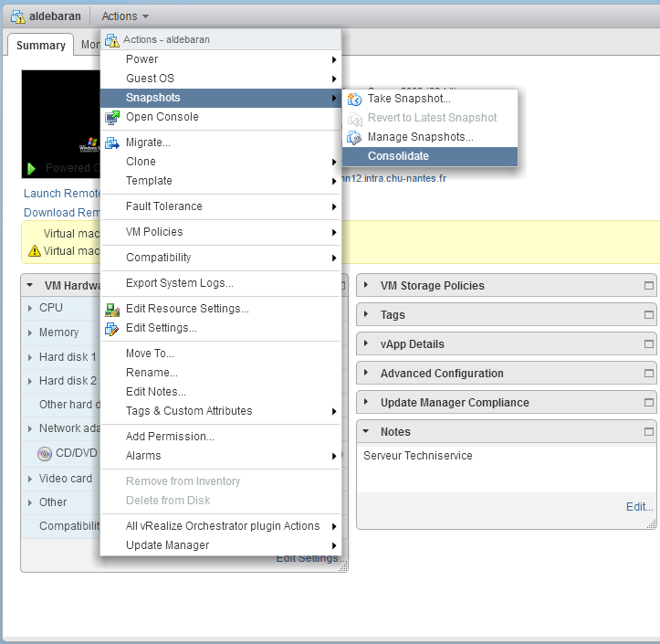Maximize the Notes panel
The width and height of the screenshot is (660, 644).
click(x=649, y=432)
